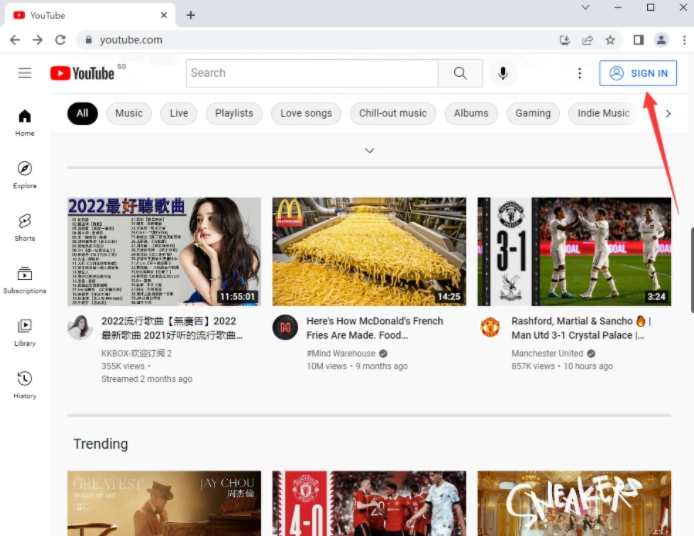694x536 pixels.
Task: Click in the Search input field
Action: [312, 73]
